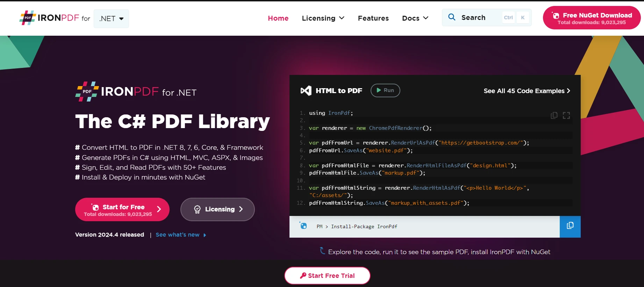
Task: Copy the Install-Package command with blue button
Action: (x=570, y=226)
